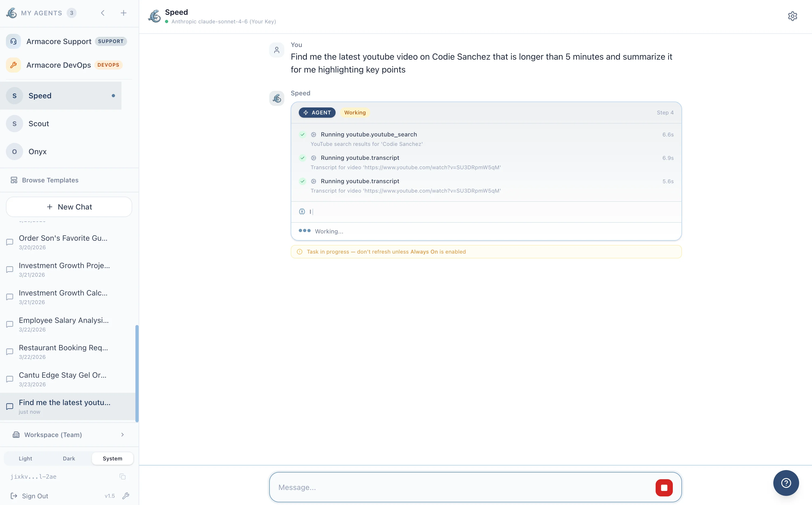Click the Browse Templates grid icon
812x505 pixels.
pos(14,180)
